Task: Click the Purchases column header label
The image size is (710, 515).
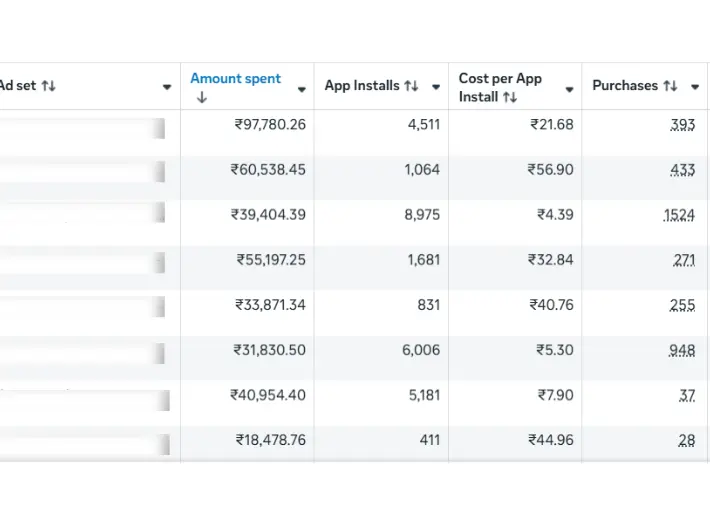Action: click(625, 86)
